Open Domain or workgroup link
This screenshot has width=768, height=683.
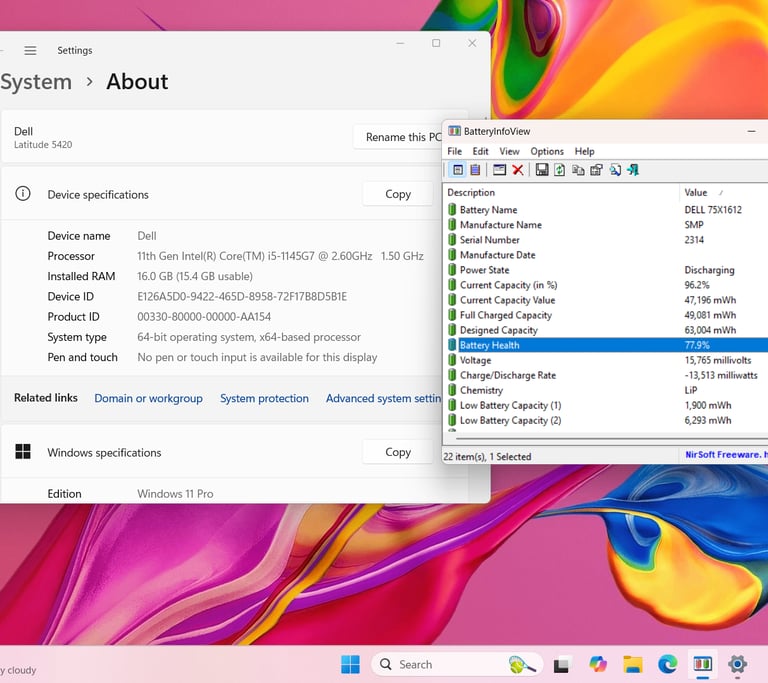pos(148,398)
